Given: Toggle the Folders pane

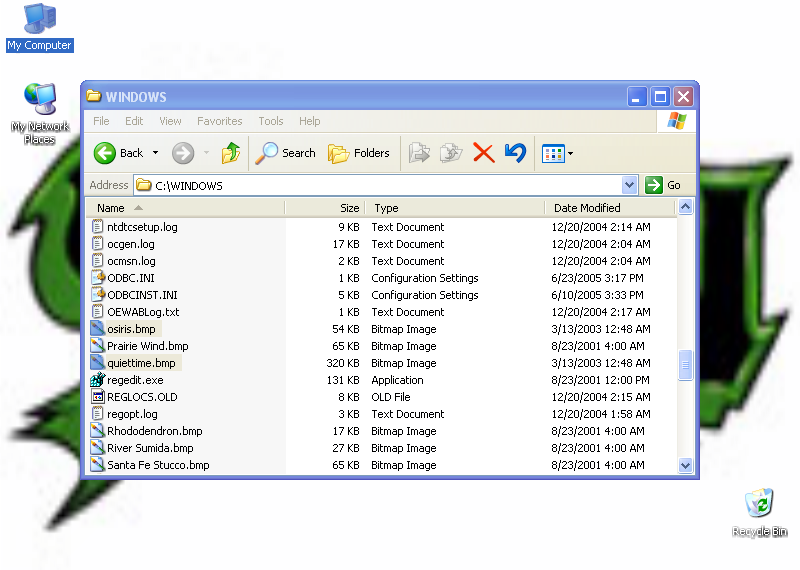Looking at the screenshot, I should pyautogui.click(x=359, y=153).
